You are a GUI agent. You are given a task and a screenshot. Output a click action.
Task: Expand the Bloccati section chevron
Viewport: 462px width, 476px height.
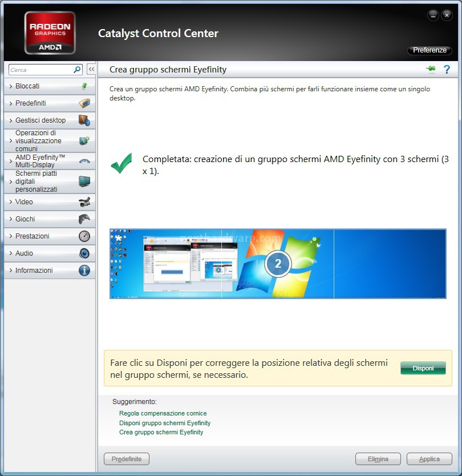tap(11, 86)
